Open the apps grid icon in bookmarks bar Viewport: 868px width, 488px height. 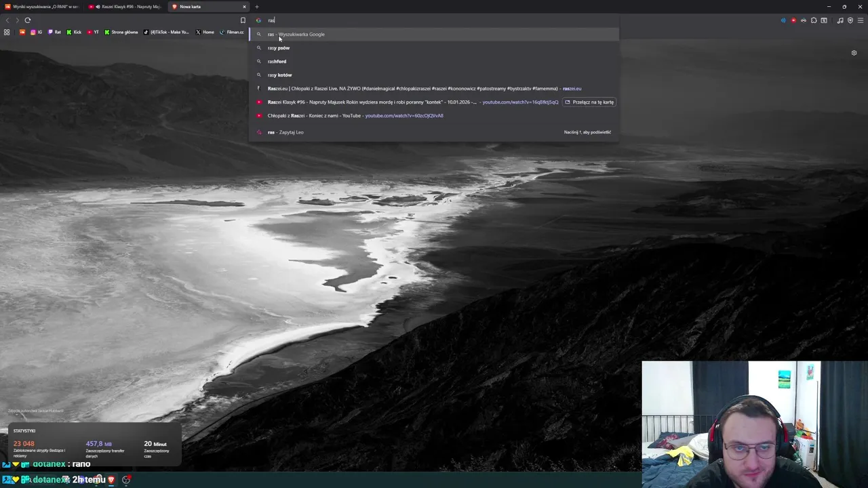point(7,32)
